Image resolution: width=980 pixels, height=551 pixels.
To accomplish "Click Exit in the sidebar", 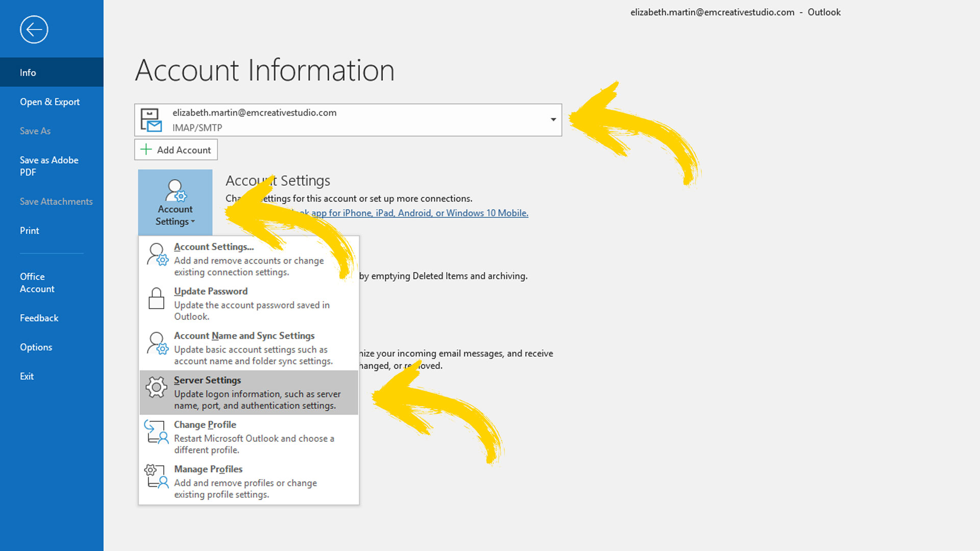I will pyautogui.click(x=52, y=376).
